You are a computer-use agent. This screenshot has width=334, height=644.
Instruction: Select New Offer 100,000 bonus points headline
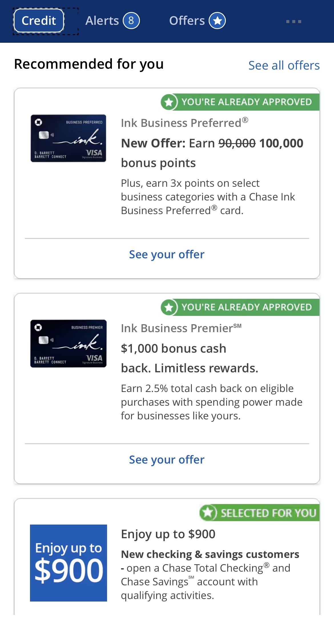click(212, 153)
